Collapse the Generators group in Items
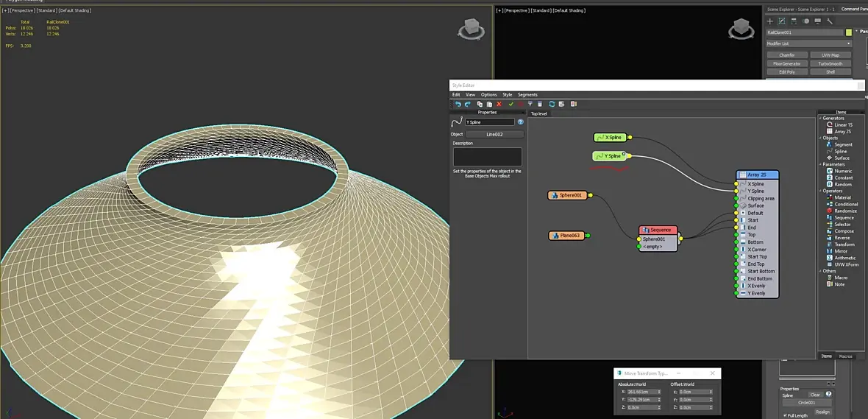This screenshot has width=868, height=419. point(820,118)
